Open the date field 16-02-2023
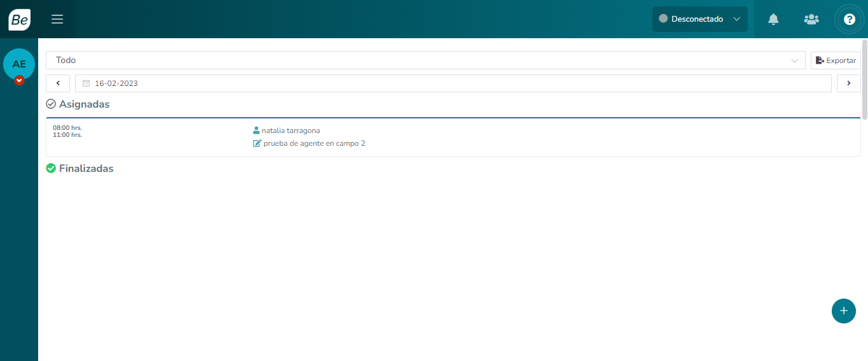Image resolution: width=868 pixels, height=361 pixels. point(453,83)
